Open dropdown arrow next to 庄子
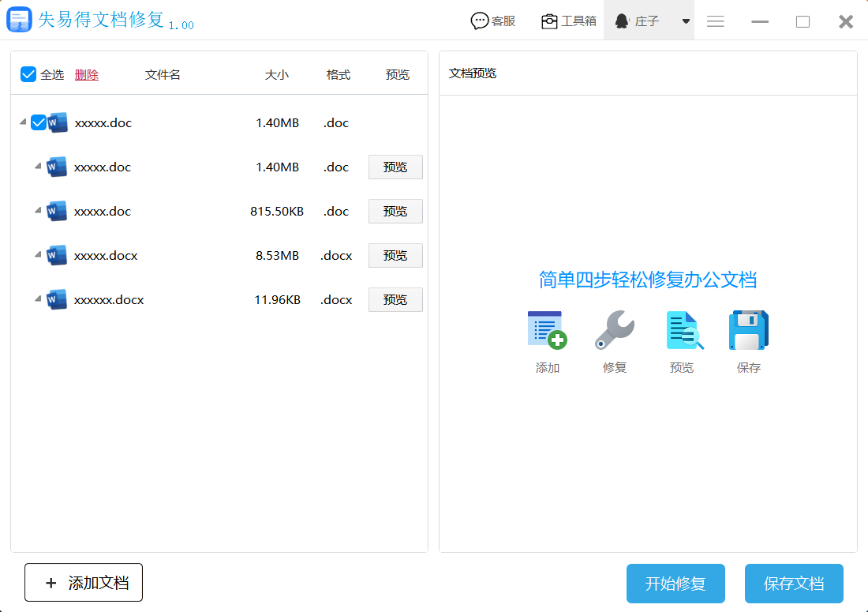 tap(686, 21)
